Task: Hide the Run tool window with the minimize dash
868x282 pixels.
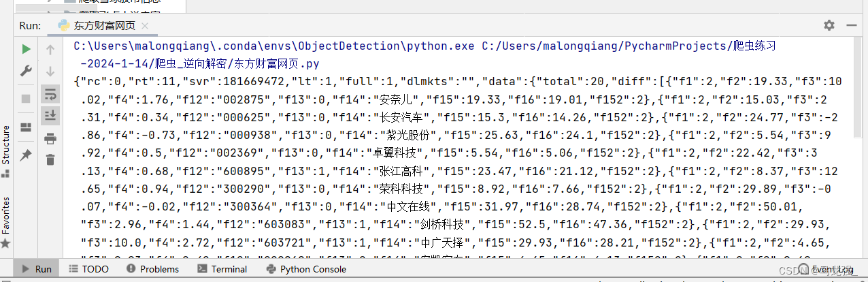Action: tap(851, 25)
